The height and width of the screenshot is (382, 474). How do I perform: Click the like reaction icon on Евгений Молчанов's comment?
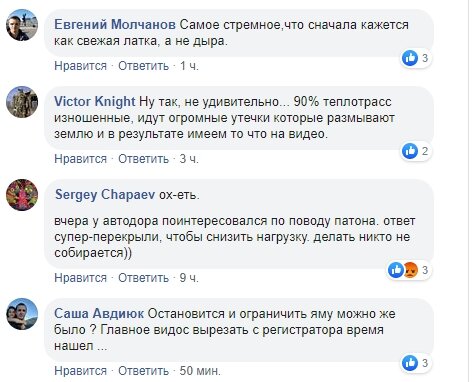click(x=410, y=58)
